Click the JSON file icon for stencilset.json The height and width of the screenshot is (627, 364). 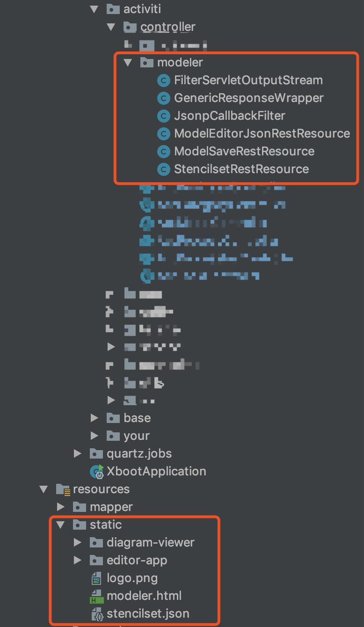96,613
